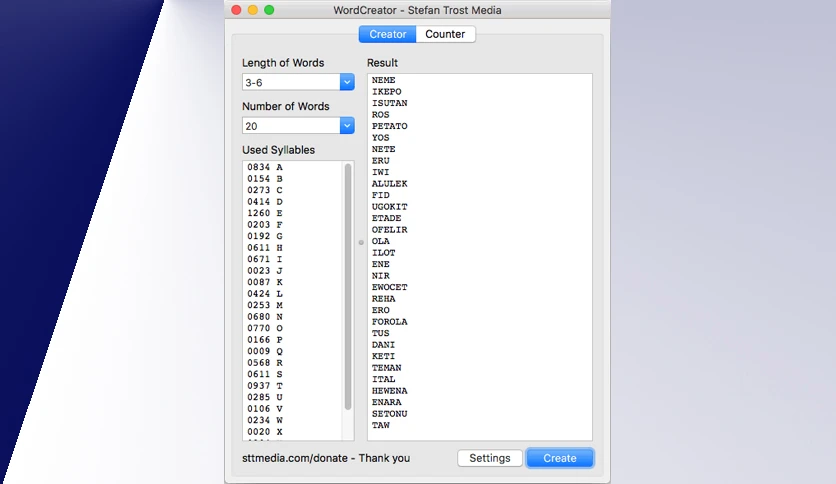
Task: Click the result word OFELIR
Action: [x=389, y=230]
